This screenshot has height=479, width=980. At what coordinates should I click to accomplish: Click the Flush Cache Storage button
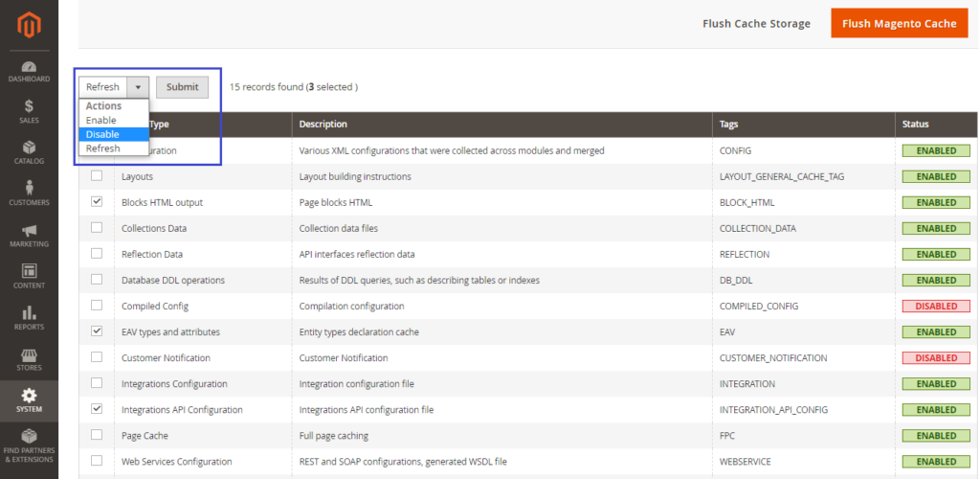coord(756,24)
